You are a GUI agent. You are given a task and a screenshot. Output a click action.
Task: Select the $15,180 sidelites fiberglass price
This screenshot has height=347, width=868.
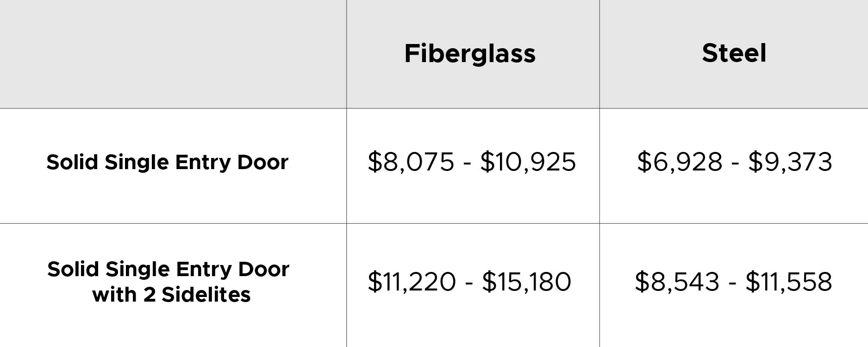[527, 282]
